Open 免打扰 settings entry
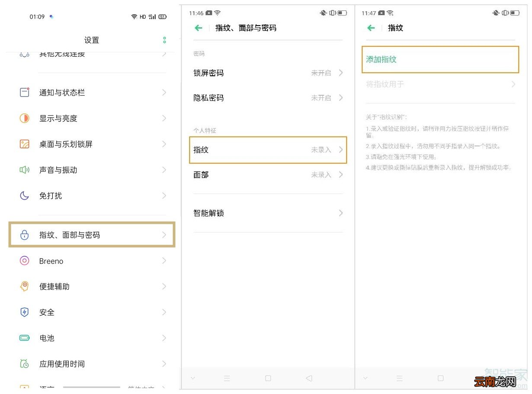Image resolution: width=532 pixels, height=394 pixels. pos(92,196)
